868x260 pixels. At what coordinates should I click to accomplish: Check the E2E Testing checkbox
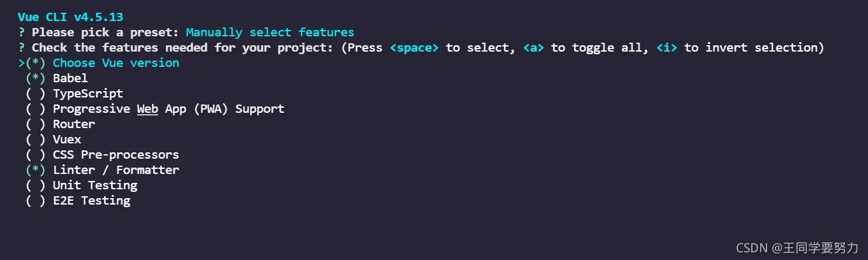35,201
